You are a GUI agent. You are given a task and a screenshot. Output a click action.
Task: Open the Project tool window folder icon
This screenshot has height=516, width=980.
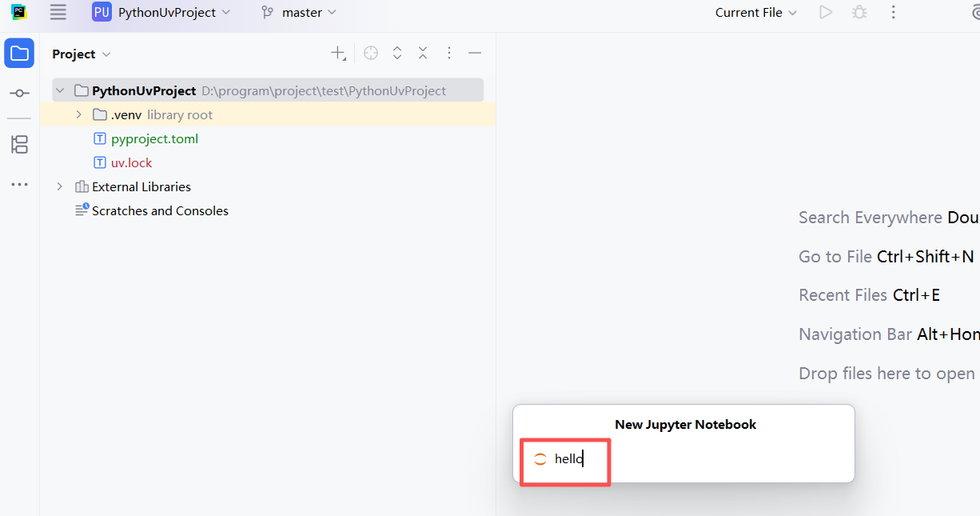coord(19,54)
